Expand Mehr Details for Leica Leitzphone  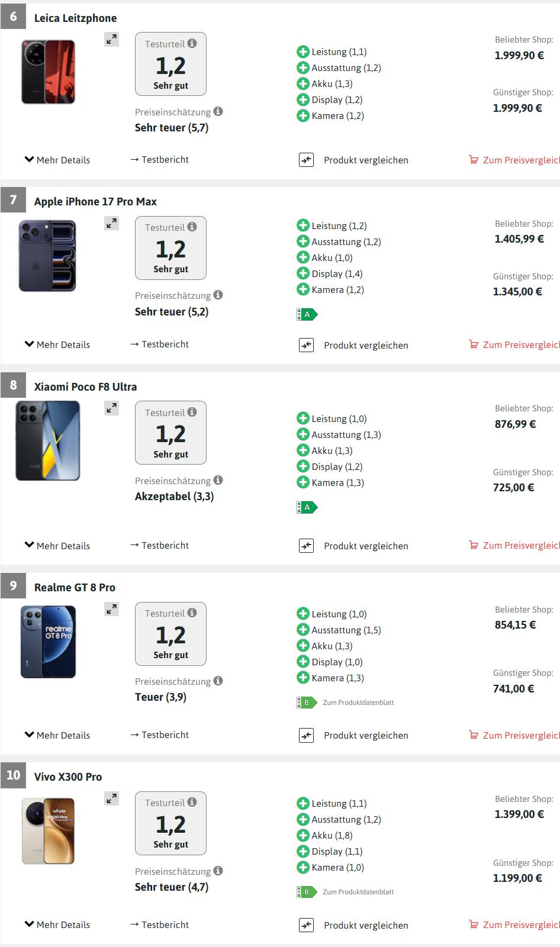coord(57,160)
